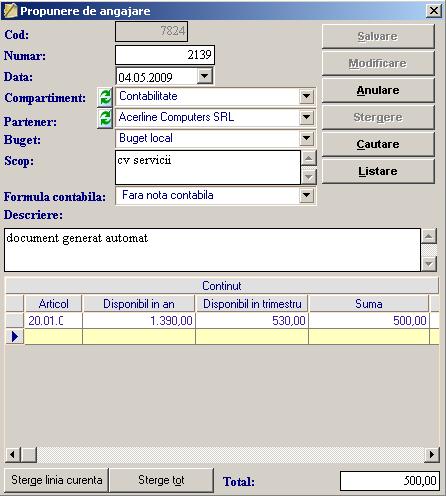446x496 pixels.
Task: Click into the Scop text area
Action: (208, 167)
